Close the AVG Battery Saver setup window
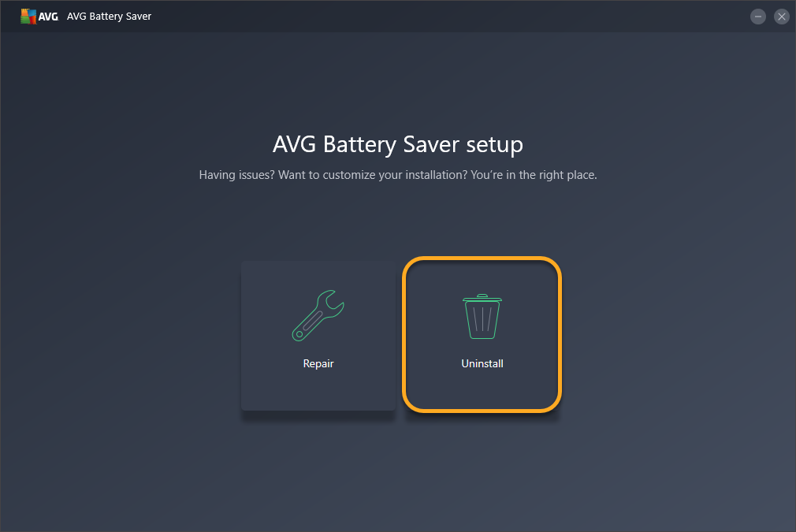 [x=782, y=17]
